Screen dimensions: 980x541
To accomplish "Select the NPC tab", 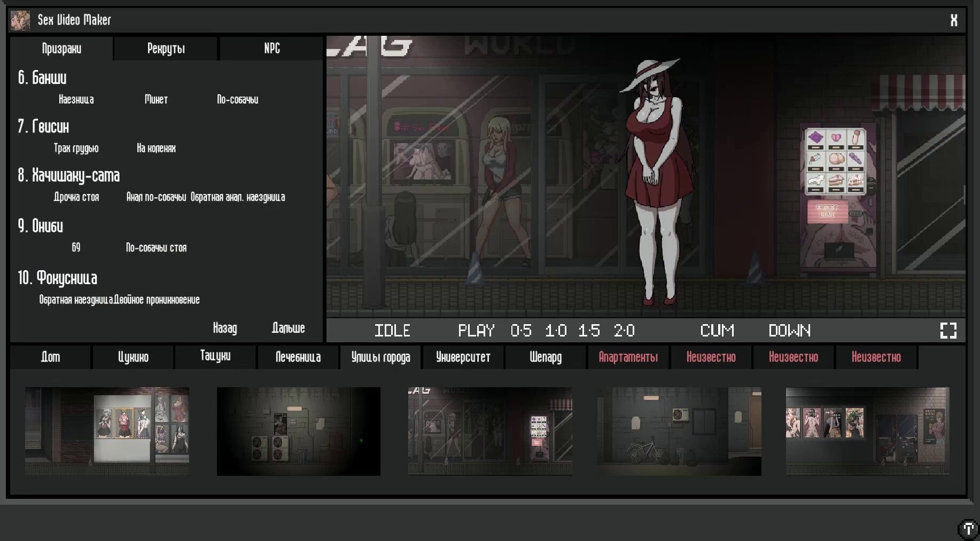I will pyautogui.click(x=271, y=49).
